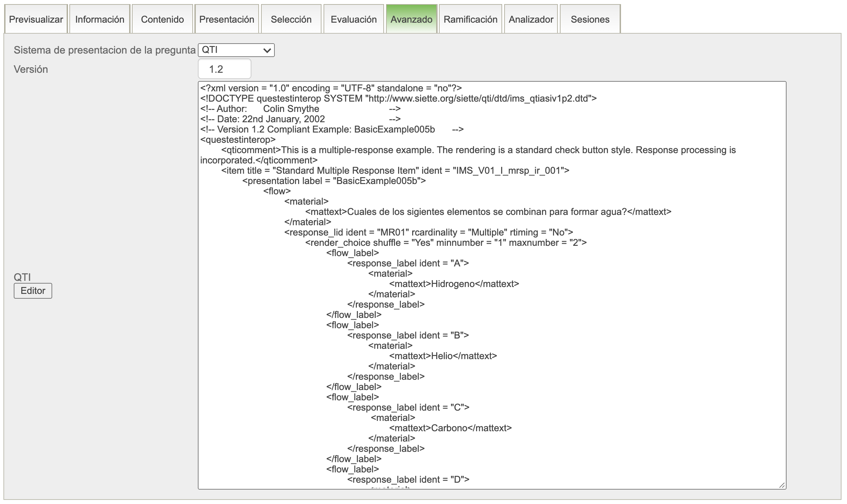Click the DOCTYPE declaration line in XML
847x504 pixels.
pos(398,99)
